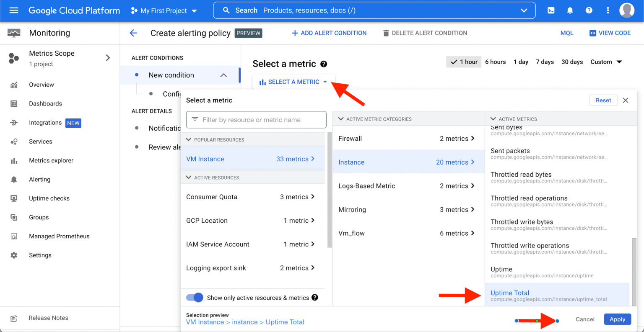Pick the Uptime Total metric

click(557, 295)
